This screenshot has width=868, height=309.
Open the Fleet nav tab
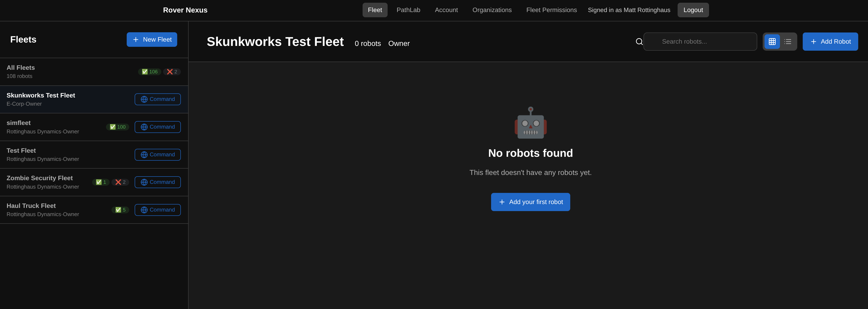[x=375, y=10]
